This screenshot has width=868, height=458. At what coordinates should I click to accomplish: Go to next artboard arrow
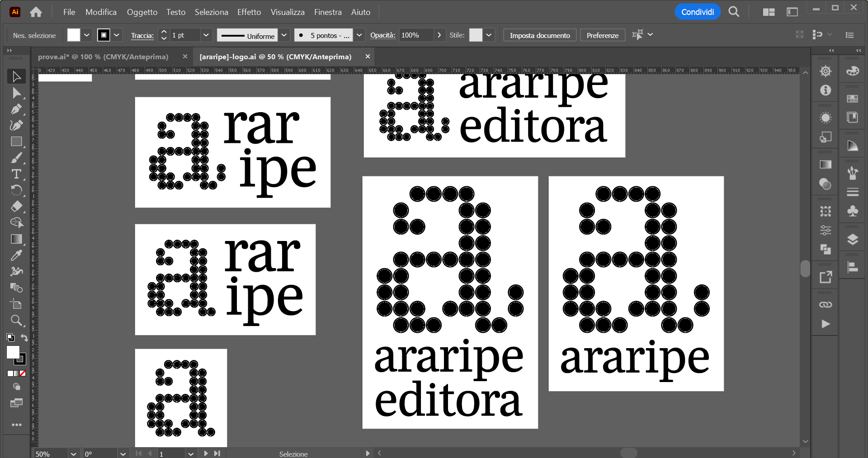(206, 453)
